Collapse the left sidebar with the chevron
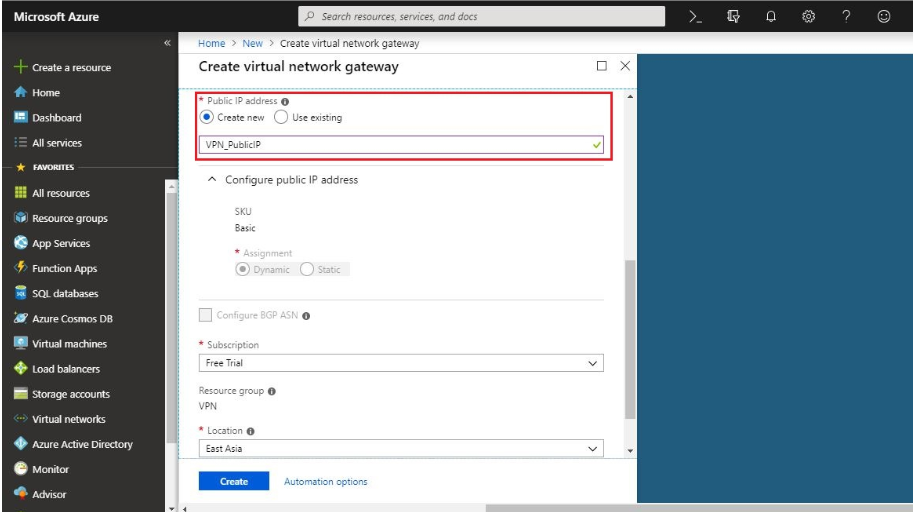This screenshot has height=512, width=916. click(x=167, y=44)
